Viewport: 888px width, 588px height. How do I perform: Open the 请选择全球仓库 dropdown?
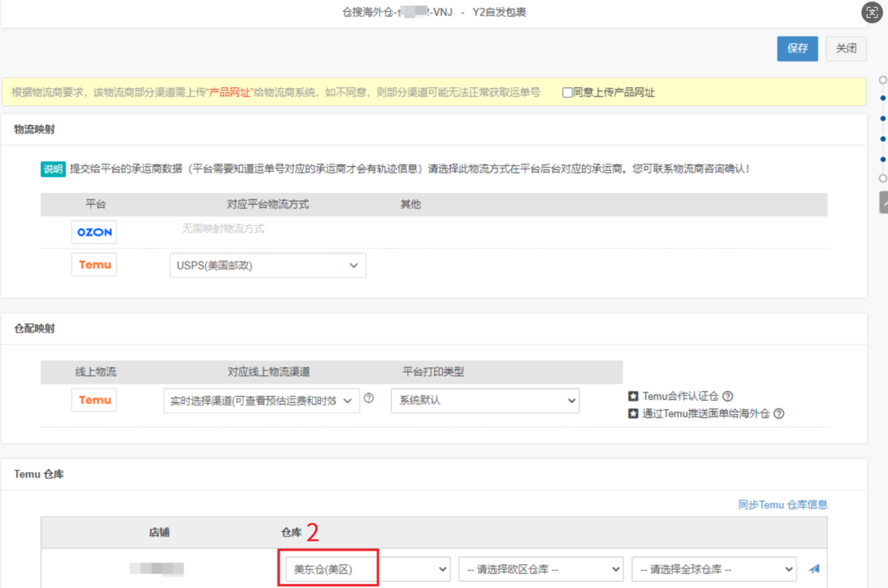pos(714,569)
